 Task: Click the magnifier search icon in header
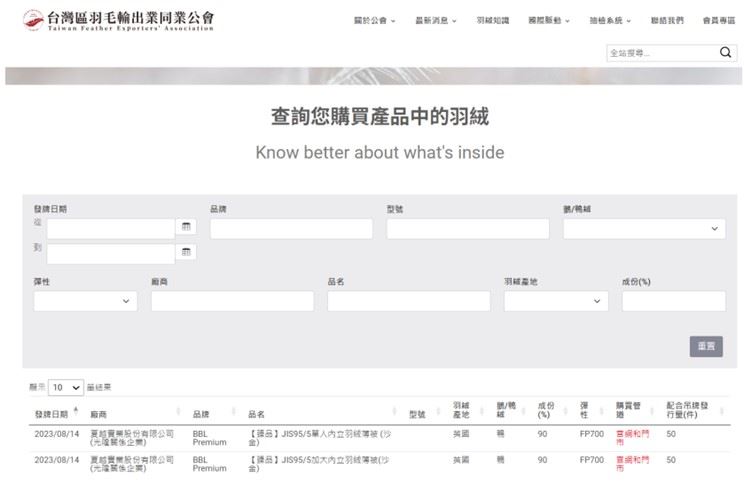coord(725,52)
